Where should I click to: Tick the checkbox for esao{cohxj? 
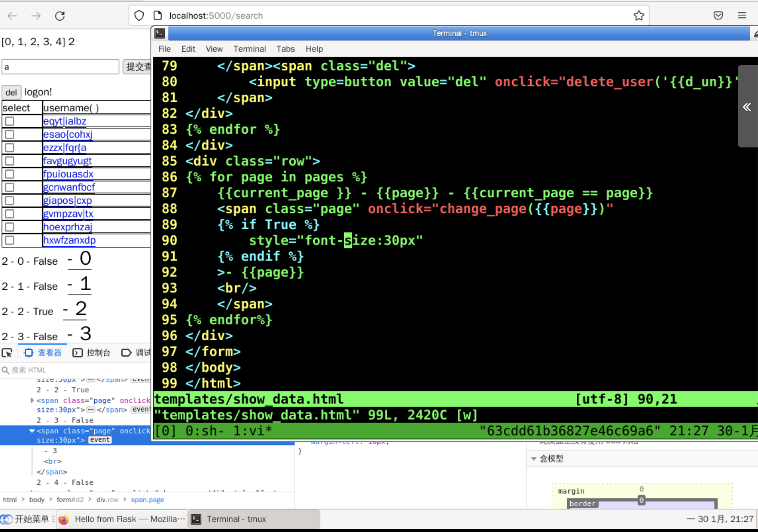[10, 135]
